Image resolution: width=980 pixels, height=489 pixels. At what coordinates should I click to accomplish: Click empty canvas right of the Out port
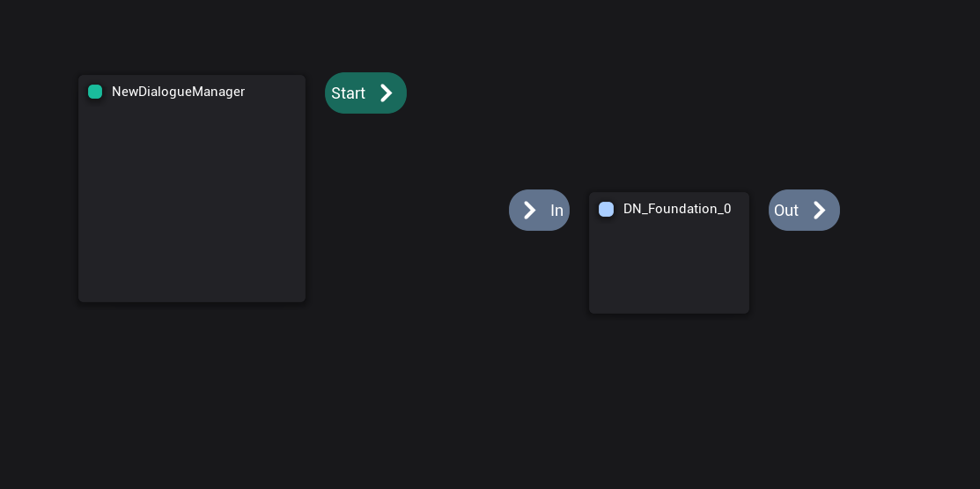tap(907, 210)
